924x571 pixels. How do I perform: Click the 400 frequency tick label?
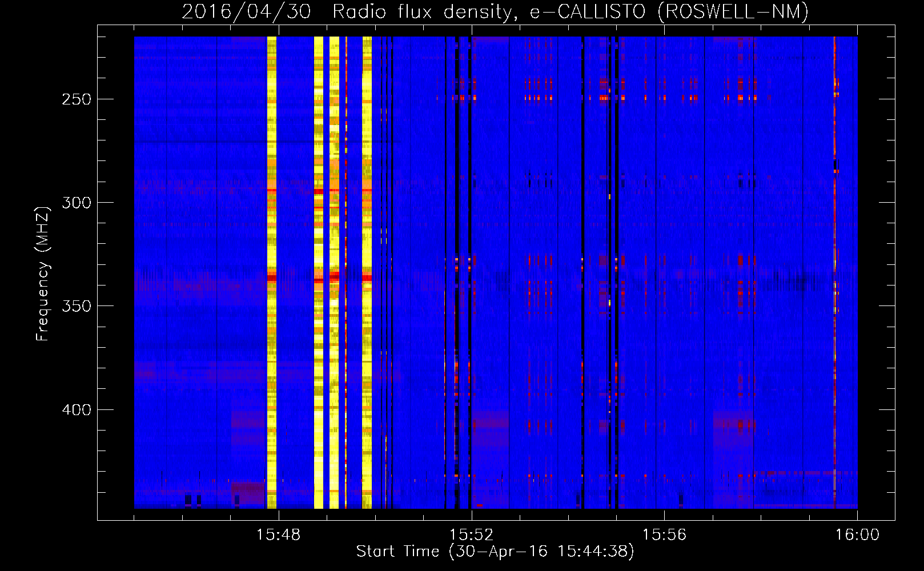point(77,410)
